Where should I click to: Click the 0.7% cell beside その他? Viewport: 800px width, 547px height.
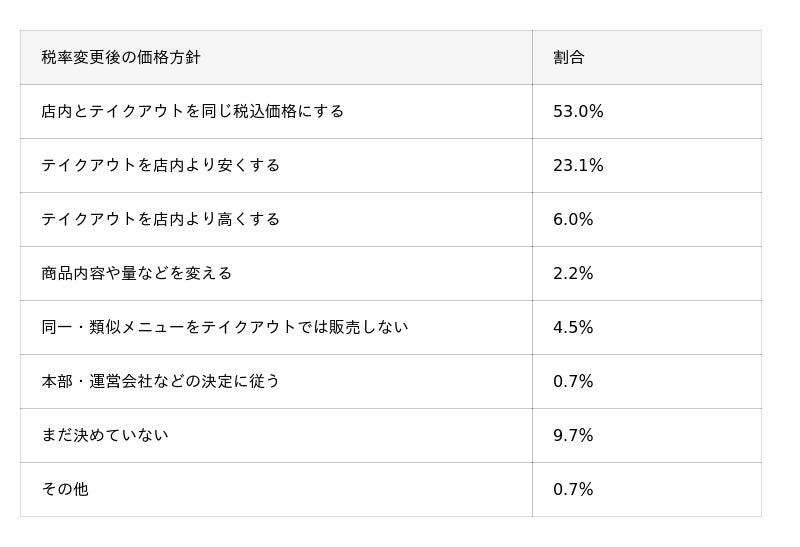(x=573, y=489)
